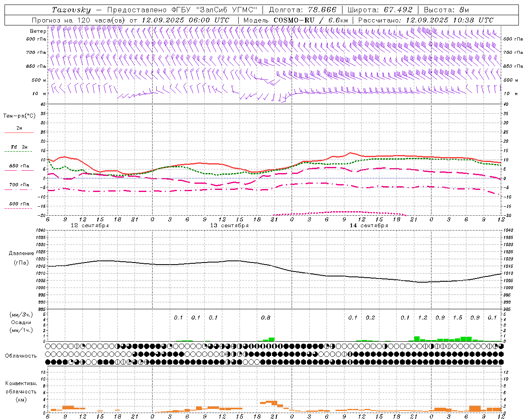The width and height of the screenshot is (525, 420).
Task: Click the station name Tazovsky in header
Action: click(x=71, y=10)
